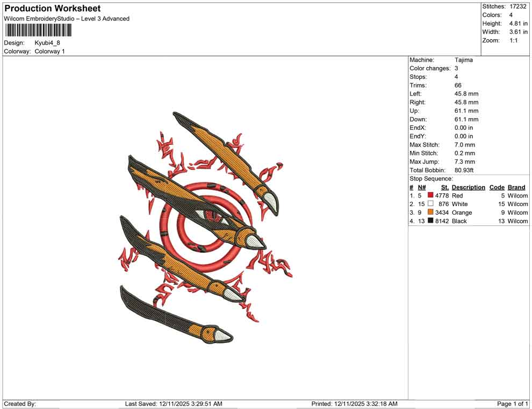
Task: Click the 'Black' description in stop 4
Action: pyautogui.click(x=459, y=221)
